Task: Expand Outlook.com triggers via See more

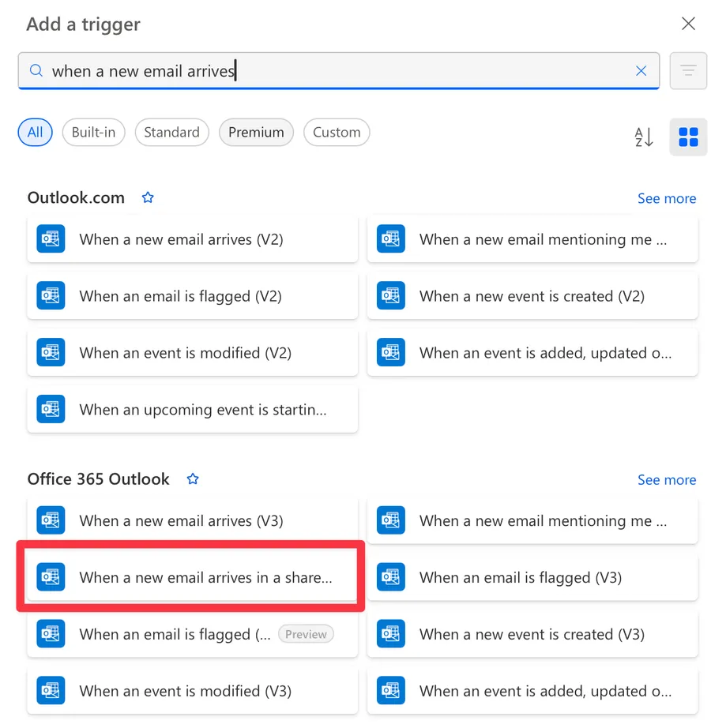Action: [666, 198]
